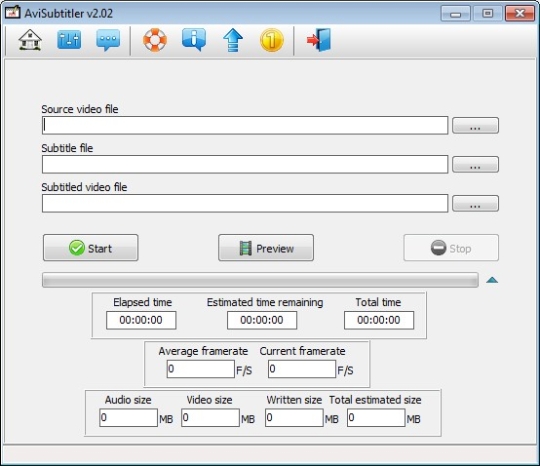This screenshot has width=540, height=466.
Task: Click the Current framerate field
Action: (302, 369)
